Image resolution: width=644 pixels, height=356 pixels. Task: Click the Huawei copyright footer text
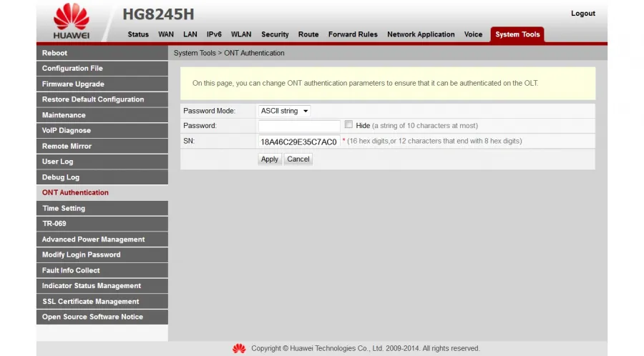point(366,349)
